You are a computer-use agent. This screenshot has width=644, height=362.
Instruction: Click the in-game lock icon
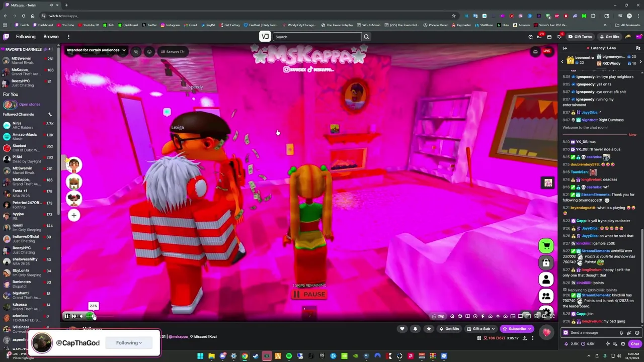pos(546,262)
